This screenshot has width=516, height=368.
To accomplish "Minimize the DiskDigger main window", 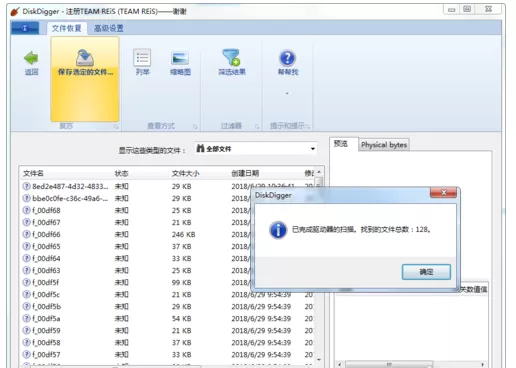I will pos(451,10).
